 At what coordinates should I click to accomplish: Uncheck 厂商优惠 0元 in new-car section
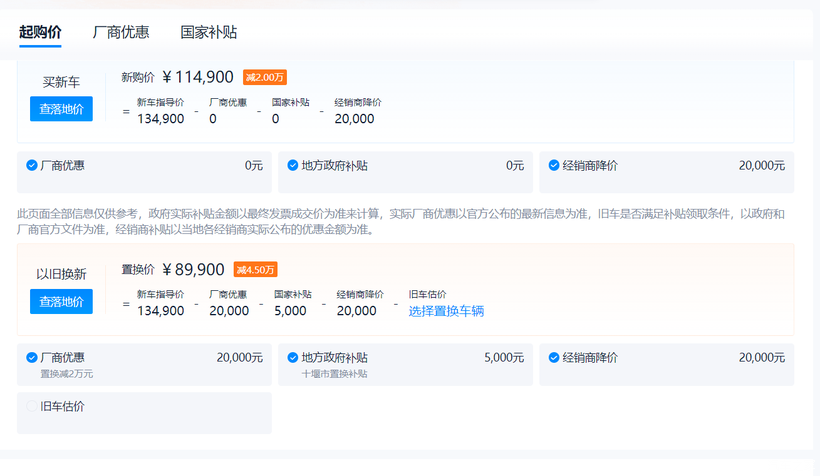click(x=32, y=165)
